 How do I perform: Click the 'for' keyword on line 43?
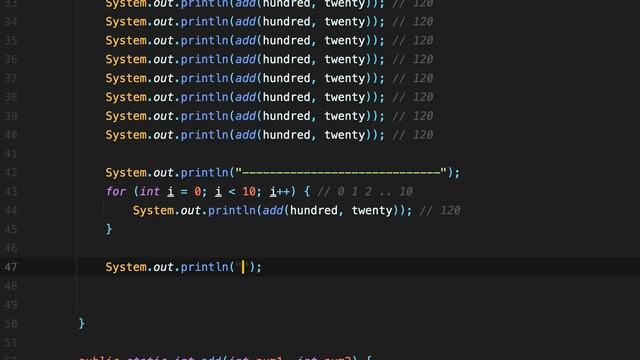116,191
